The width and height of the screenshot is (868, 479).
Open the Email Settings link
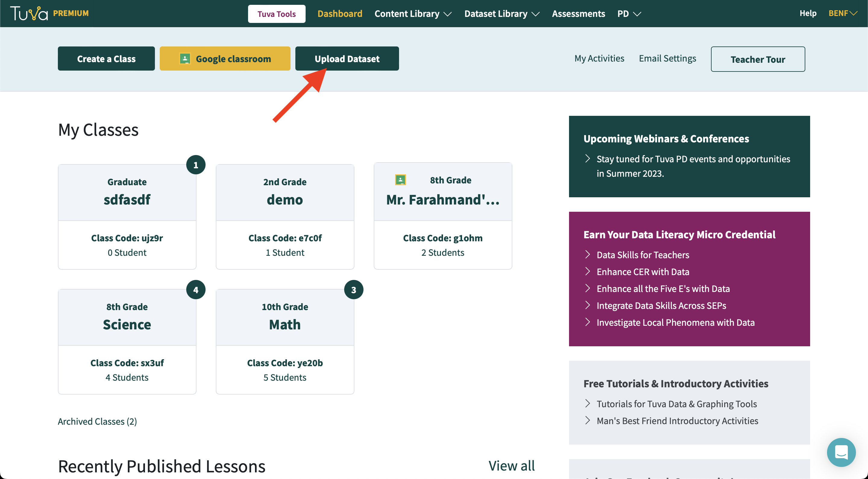667,58
